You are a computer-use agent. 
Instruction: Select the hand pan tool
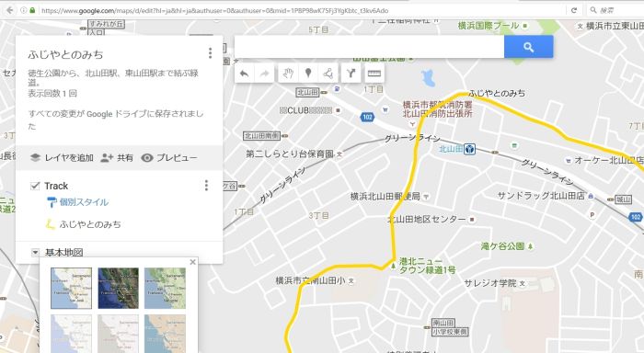pos(288,74)
